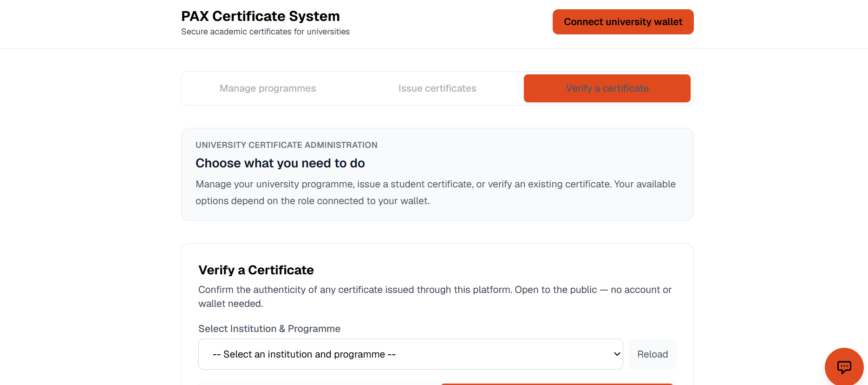The height and width of the screenshot is (385, 868).
Task: Click Connect university wallet button
Action: (623, 22)
